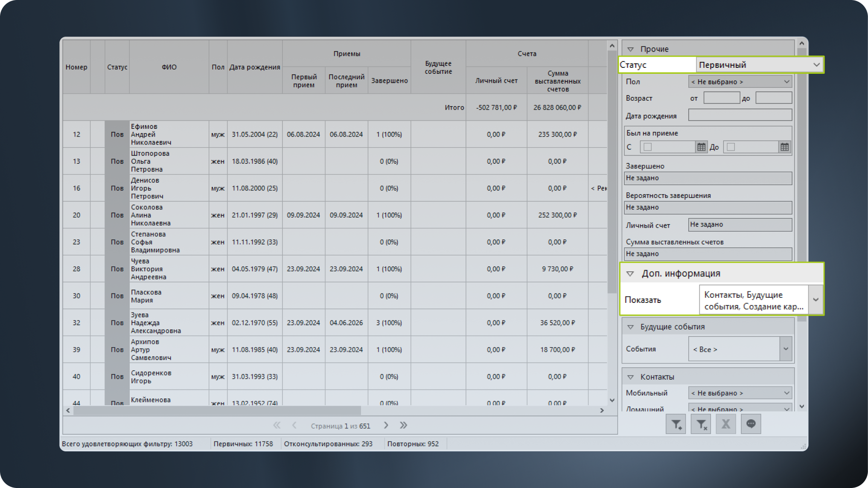Go to previous page arrow
This screenshot has width=868, height=488.
click(294, 425)
